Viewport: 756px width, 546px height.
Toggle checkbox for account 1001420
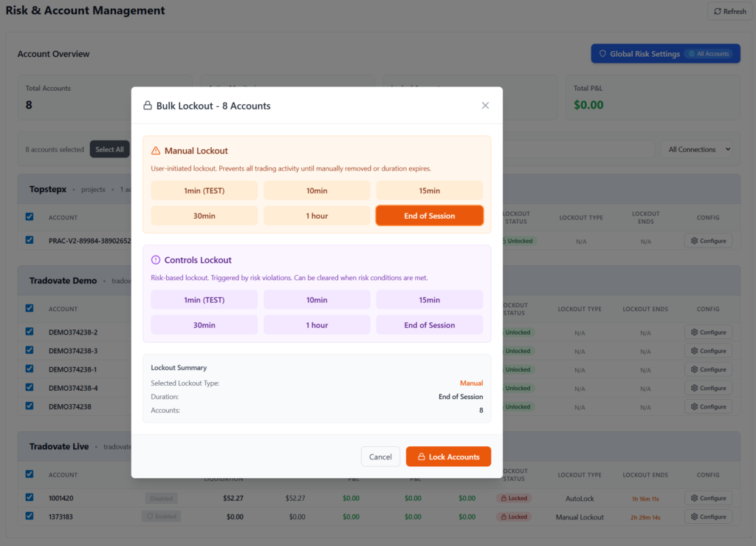tap(30, 498)
